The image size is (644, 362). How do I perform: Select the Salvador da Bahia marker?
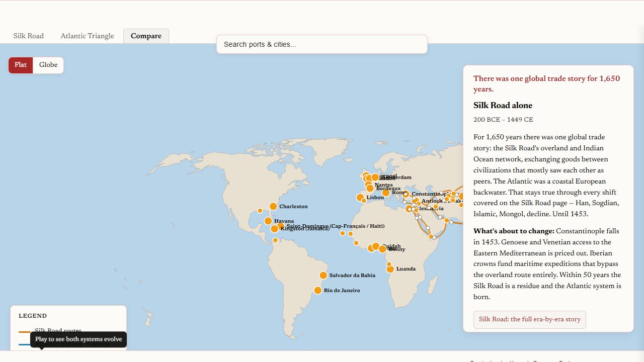coord(323,275)
